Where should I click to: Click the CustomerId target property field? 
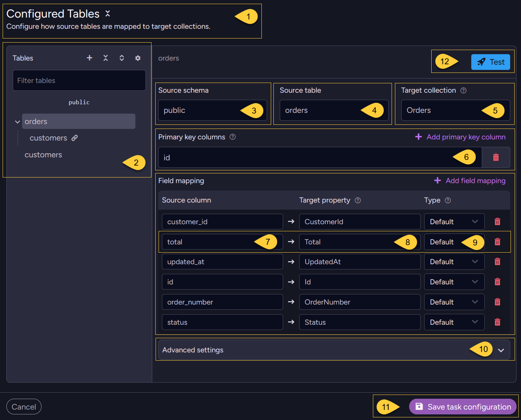coord(360,222)
